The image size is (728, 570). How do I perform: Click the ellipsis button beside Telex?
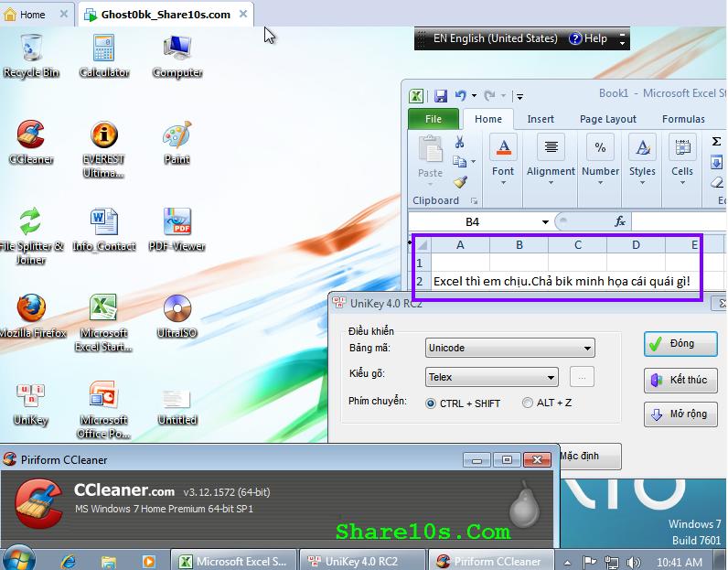(x=582, y=377)
